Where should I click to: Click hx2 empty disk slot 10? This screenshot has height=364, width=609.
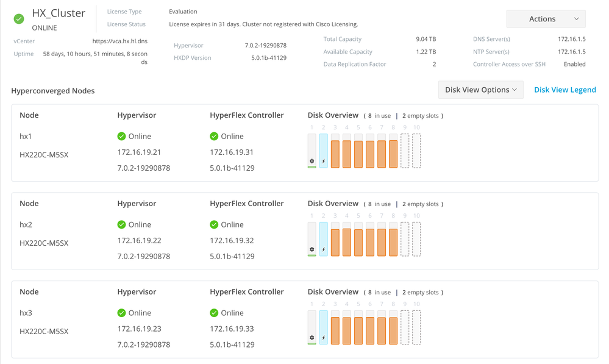(417, 239)
